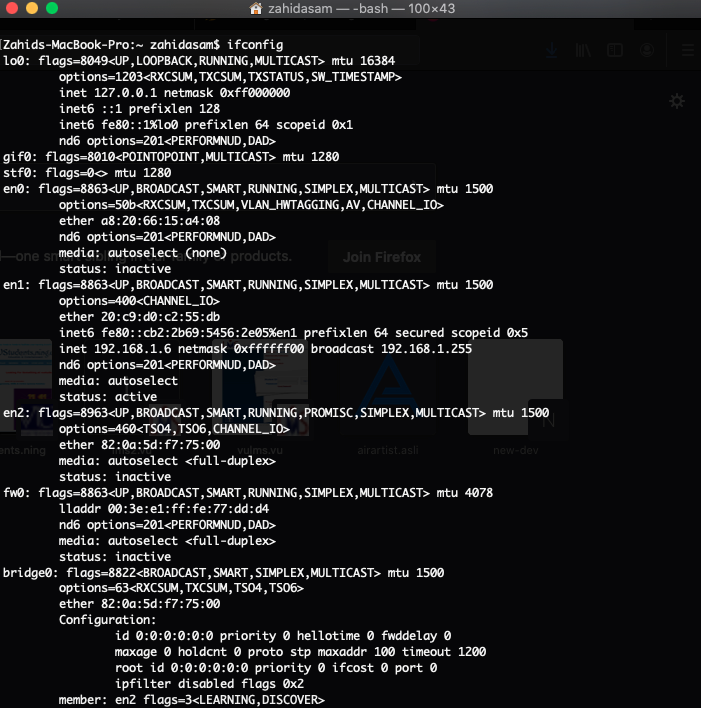701x708 pixels.
Task: Click the 'Configuration:' heading text
Action: pos(107,620)
